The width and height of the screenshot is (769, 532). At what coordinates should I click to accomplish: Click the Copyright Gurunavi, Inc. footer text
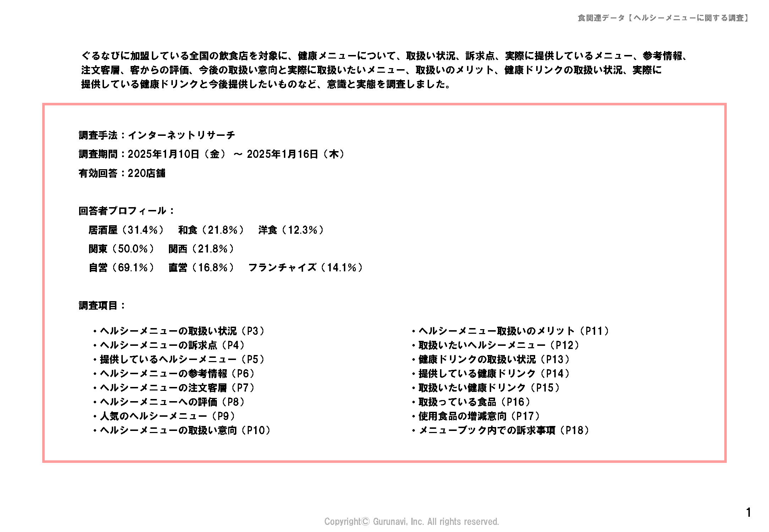click(x=412, y=522)
